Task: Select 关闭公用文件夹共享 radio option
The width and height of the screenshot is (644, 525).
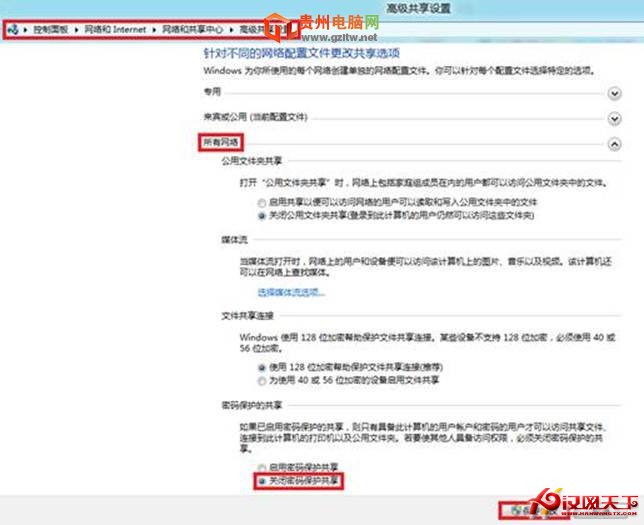Action: (262, 214)
